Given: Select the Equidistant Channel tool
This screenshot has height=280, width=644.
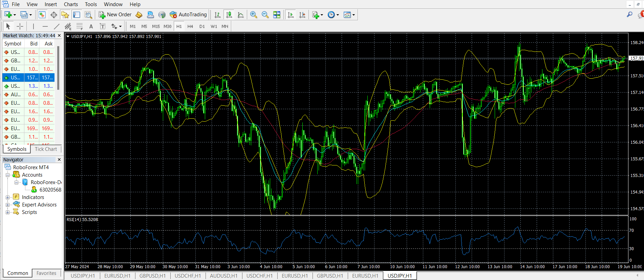Looking at the screenshot, I should pos(68,26).
